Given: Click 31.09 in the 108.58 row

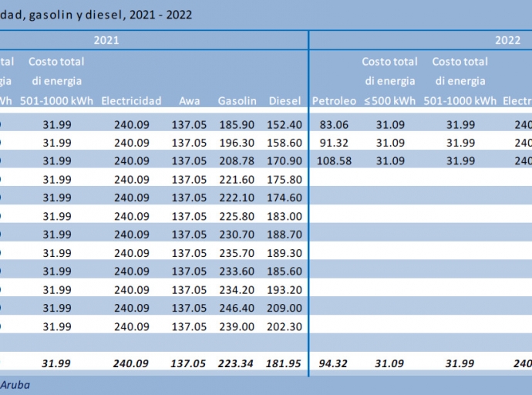Looking at the screenshot, I should point(390,160).
